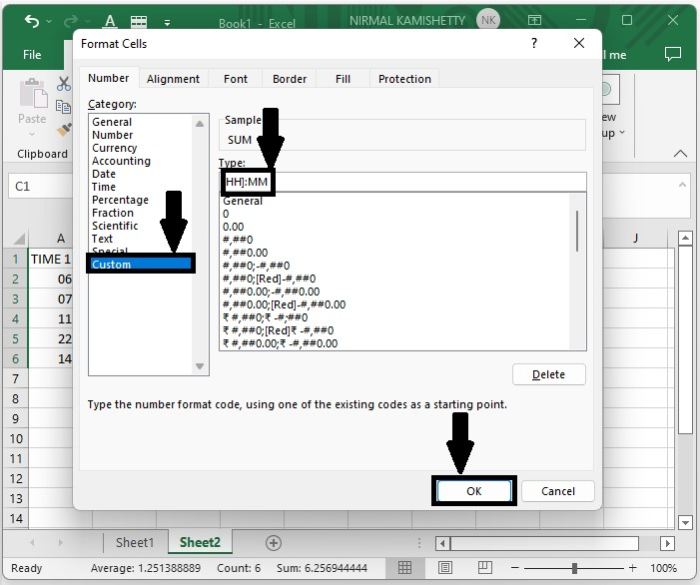
Task: Select Number in Category list
Action: [x=112, y=135]
